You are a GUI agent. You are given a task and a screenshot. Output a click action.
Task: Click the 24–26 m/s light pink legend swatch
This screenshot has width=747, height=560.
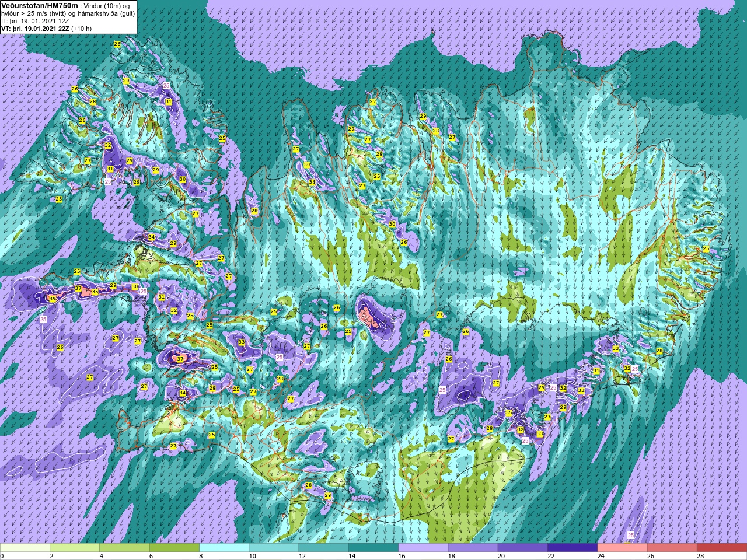pyautogui.click(x=623, y=548)
